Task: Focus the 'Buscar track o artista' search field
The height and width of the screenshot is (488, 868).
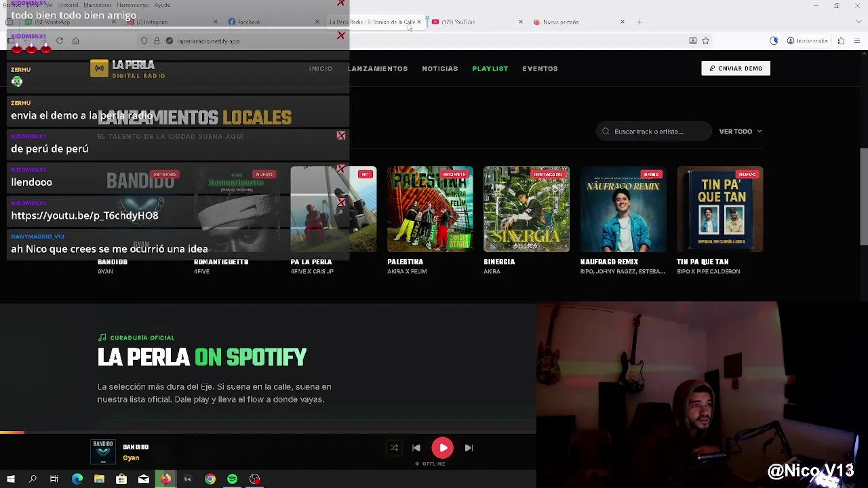Action: click(654, 131)
